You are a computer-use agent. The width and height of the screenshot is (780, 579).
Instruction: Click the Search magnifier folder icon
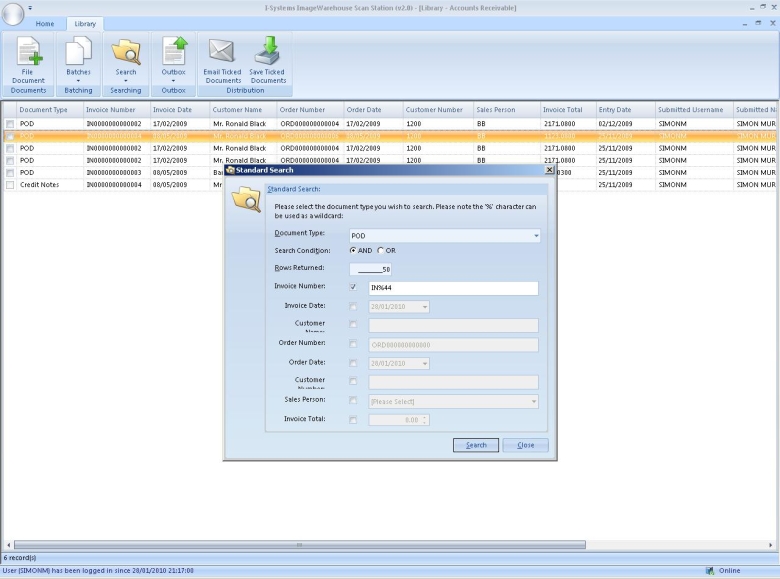[x=126, y=52]
